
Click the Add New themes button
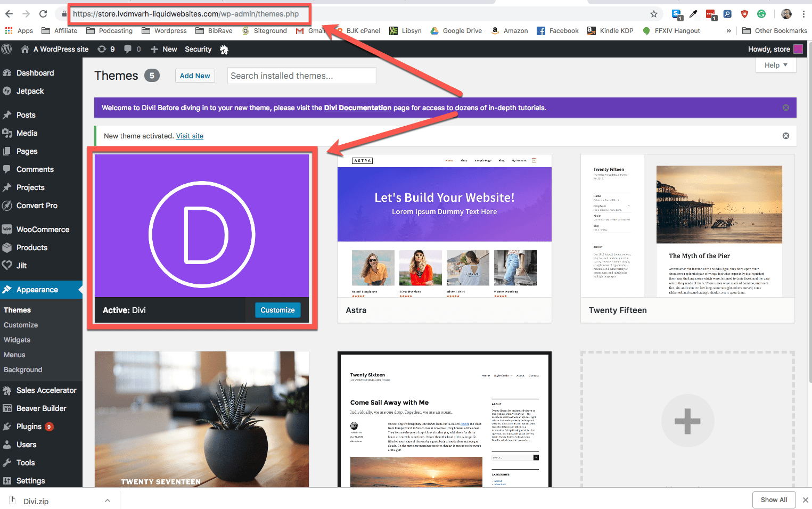(x=195, y=76)
